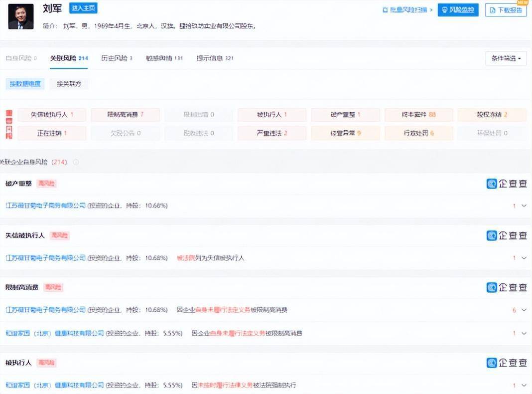Click the 进入主页 button next to 刘军
The width and height of the screenshot is (532, 394).
[83, 8]
